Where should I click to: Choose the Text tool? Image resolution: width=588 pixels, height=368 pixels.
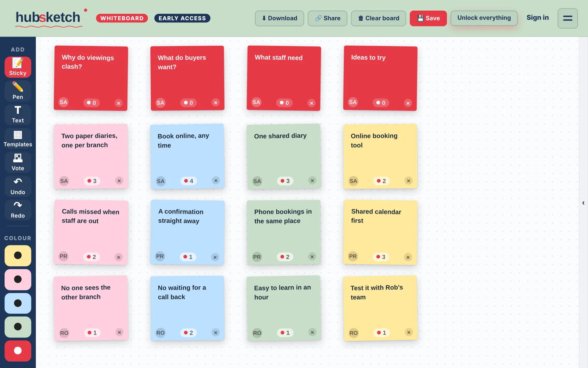[18, 114]
